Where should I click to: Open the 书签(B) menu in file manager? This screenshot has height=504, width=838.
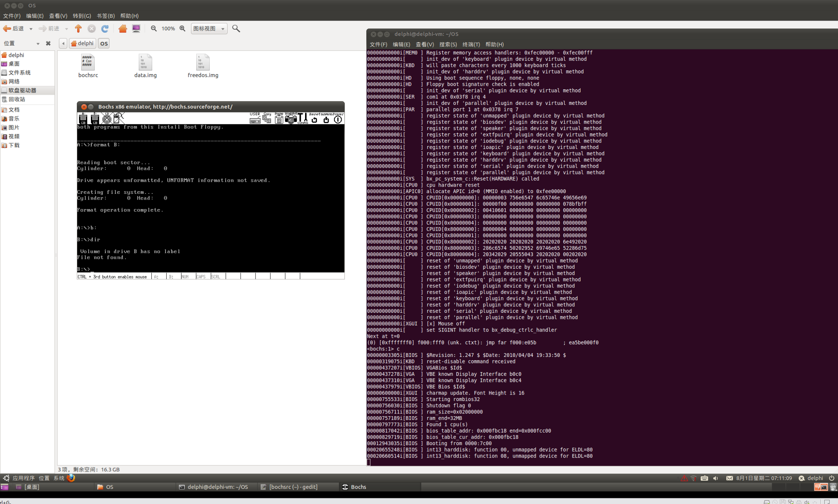point(105,16)
